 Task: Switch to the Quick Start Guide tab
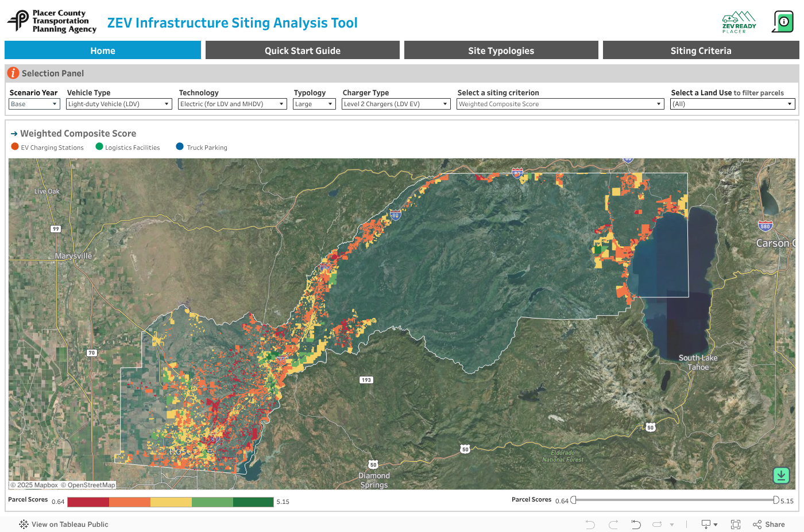coord(303,51)
